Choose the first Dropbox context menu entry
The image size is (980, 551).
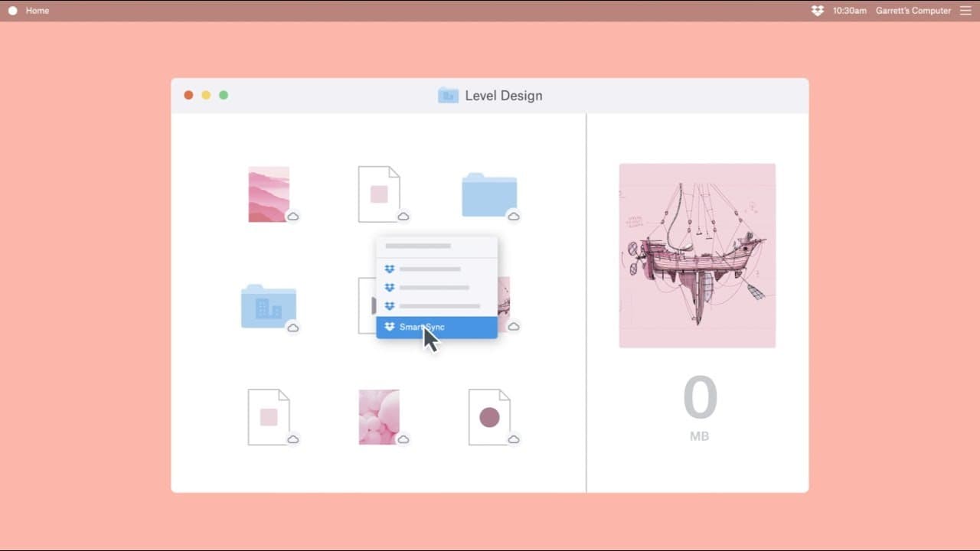tap(436, 269)
